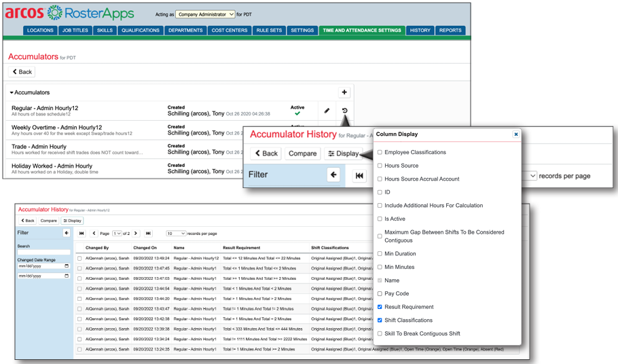Click small Compare button in bottom history window
This screenshot has width=618, height=364.
click(48, 221)
